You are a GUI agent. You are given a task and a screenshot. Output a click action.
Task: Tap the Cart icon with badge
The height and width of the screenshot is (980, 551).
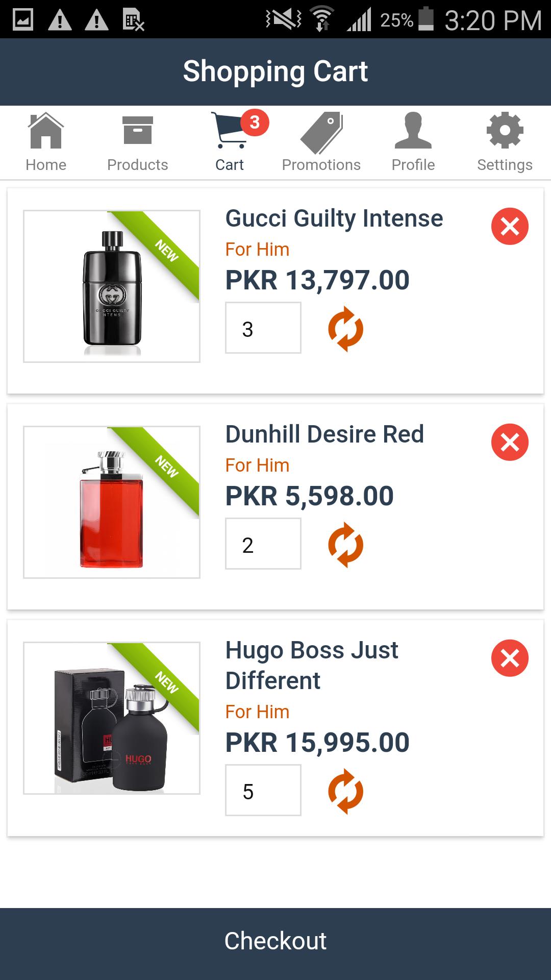tap(230, 142)
